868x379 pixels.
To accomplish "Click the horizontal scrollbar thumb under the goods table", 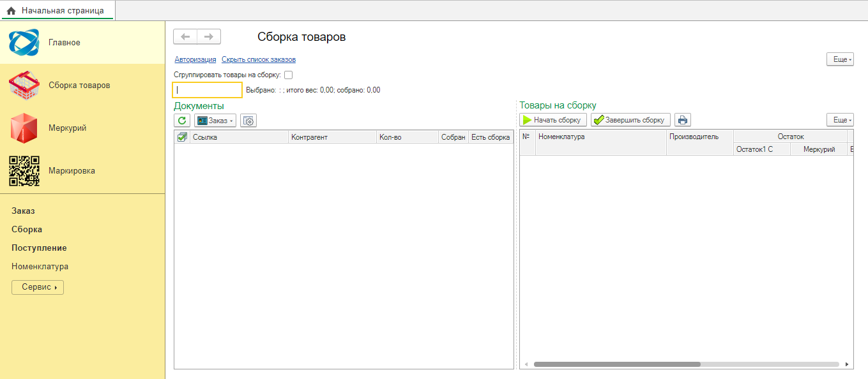I will click(x=617, y=364).
